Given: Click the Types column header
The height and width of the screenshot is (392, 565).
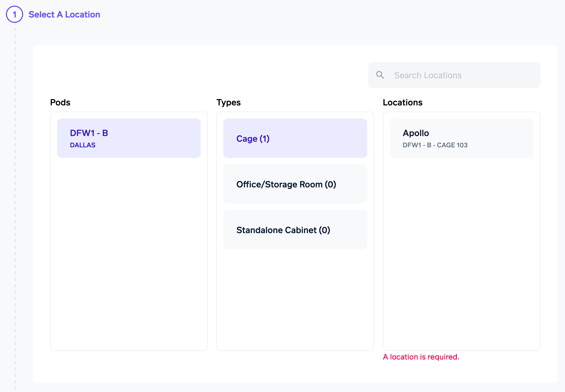Looking at the screenshot, I should (228, 102).
